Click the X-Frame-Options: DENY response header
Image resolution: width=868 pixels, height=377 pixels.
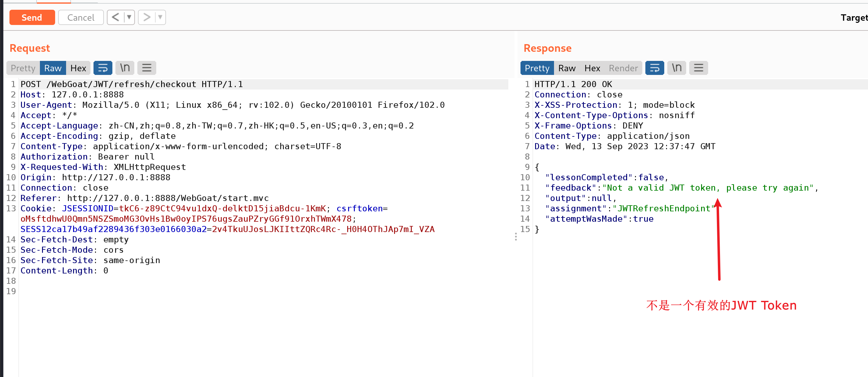pyautogui.click(x=589, y=126)
